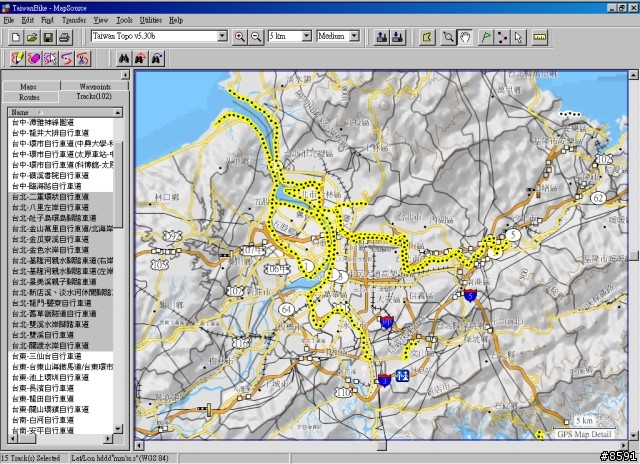
Task: Select track 台中-龍井大排自行車道
Action: point(50,133)
